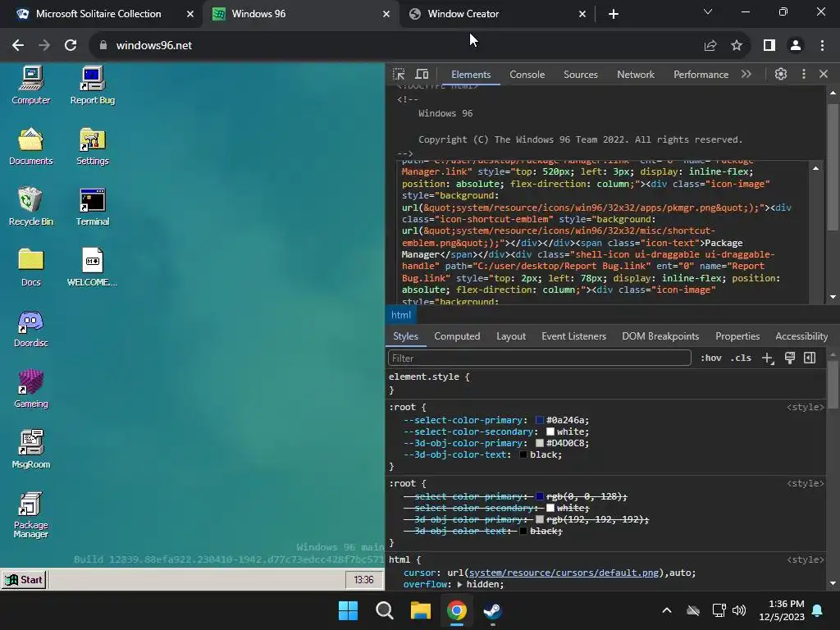Launch the Doordisc shortcut

pos(30,328)
